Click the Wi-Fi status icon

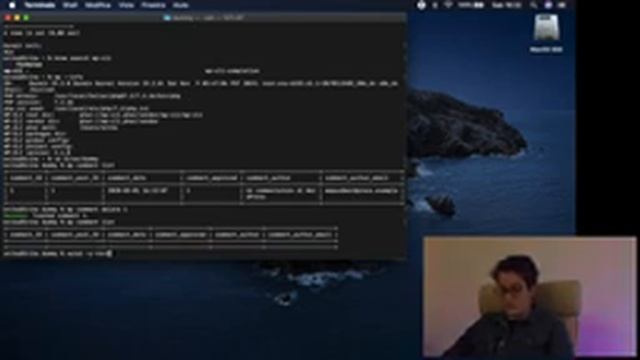click(448, 5)
